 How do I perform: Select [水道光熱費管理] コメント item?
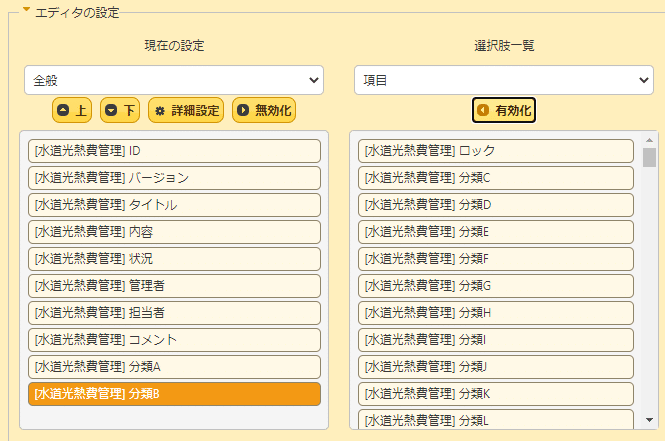(174, 340)
